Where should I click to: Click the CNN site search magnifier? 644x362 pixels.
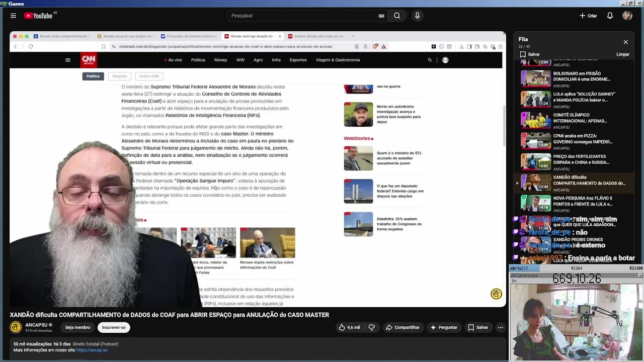(x=430, y=60)
